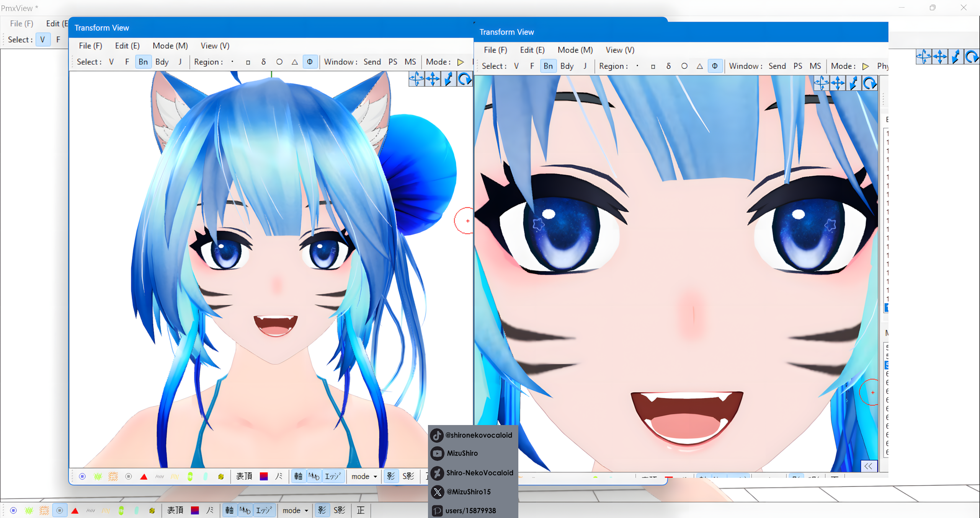Click yellow cube icon in PmxView bottom bar
Image resolution: width=980 pixels, height=518 pixels.
tap(152, 510)
